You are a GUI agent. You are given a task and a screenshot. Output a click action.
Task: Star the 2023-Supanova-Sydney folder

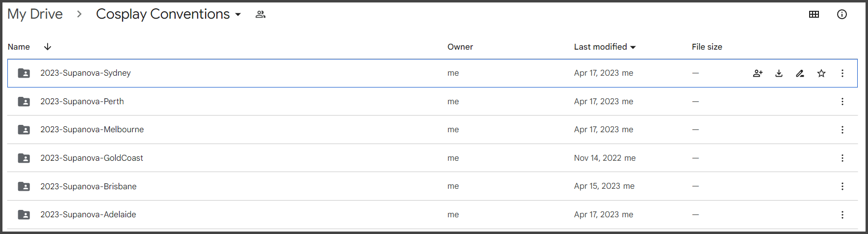click(821, 73)
